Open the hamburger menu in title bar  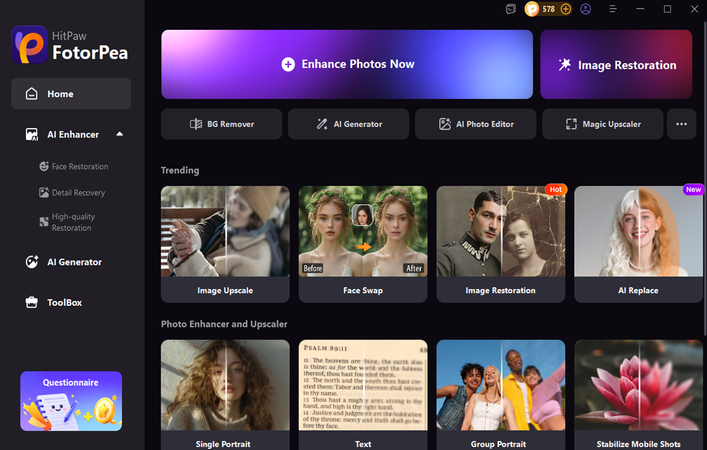pyautogui.click(x=613, y=9)
